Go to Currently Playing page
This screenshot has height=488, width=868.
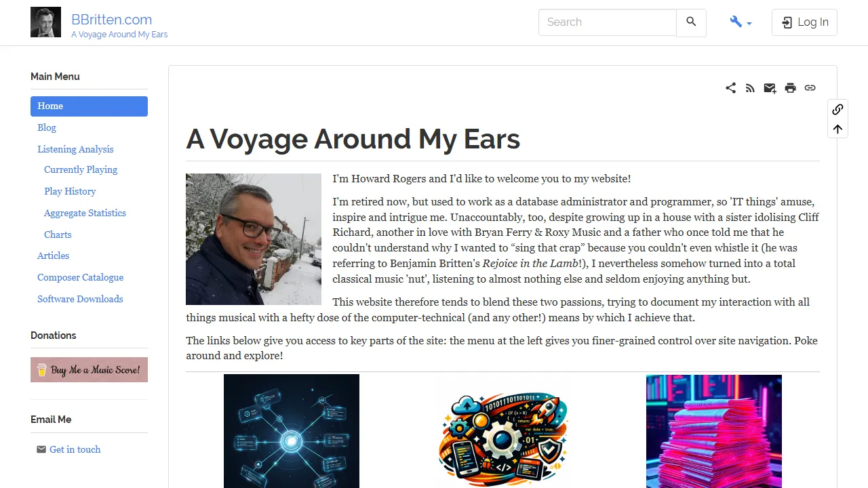[81, 169]
